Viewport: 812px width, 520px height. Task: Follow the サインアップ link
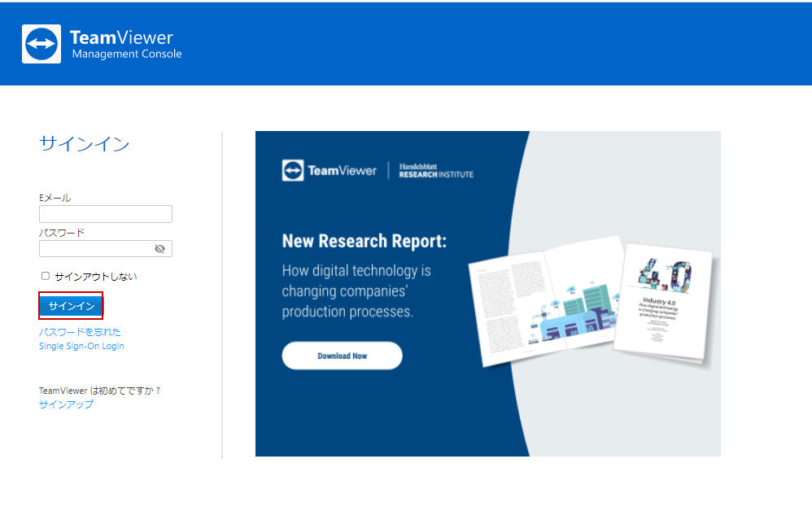tap(66, 404)
